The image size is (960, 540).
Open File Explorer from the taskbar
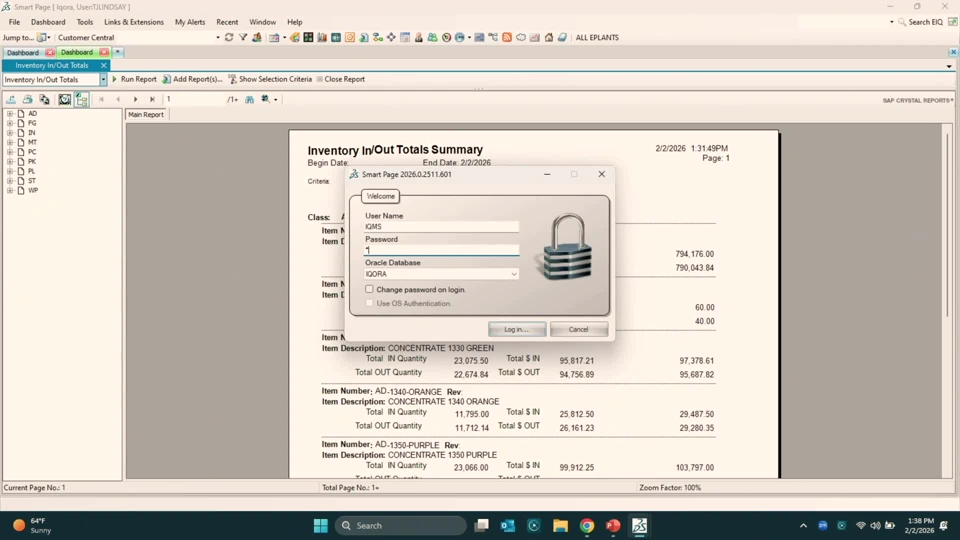click(560, 525)
